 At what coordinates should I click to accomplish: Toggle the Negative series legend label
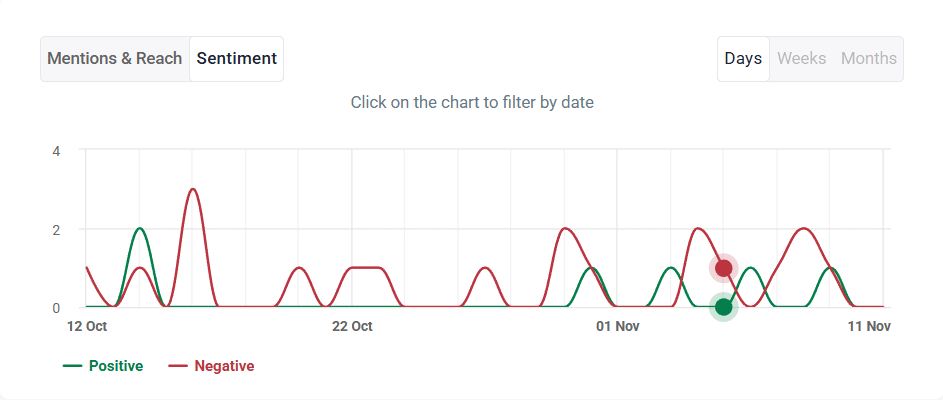224,366
